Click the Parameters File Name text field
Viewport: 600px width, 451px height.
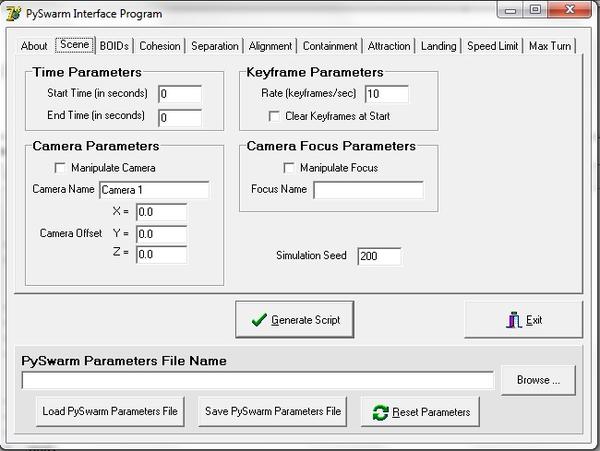[x=258, y=380]
